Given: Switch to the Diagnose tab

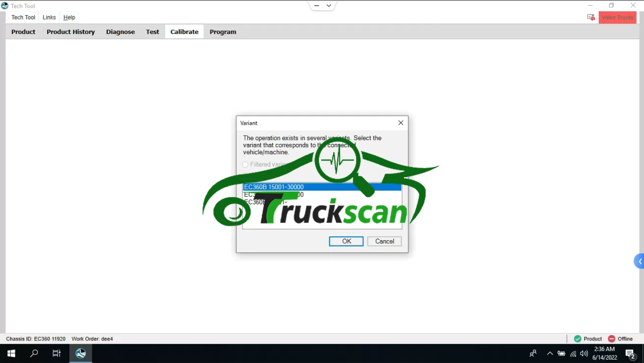Looking at the screenshot, I should pyautogui.click(x=120, y=32).
